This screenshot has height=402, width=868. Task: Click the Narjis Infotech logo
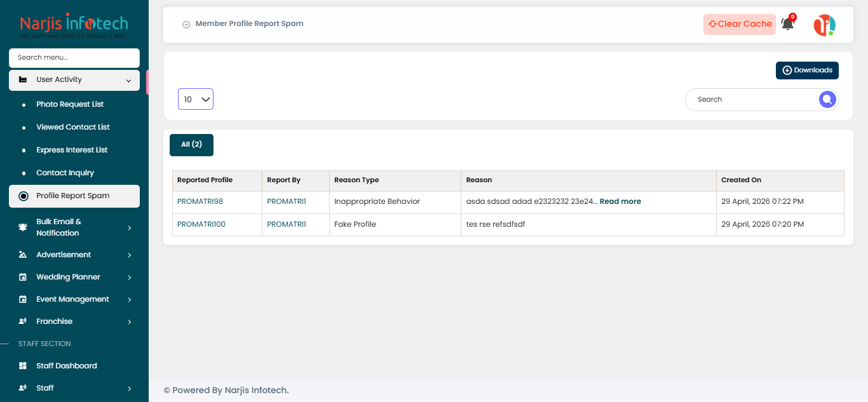(74, 26)
